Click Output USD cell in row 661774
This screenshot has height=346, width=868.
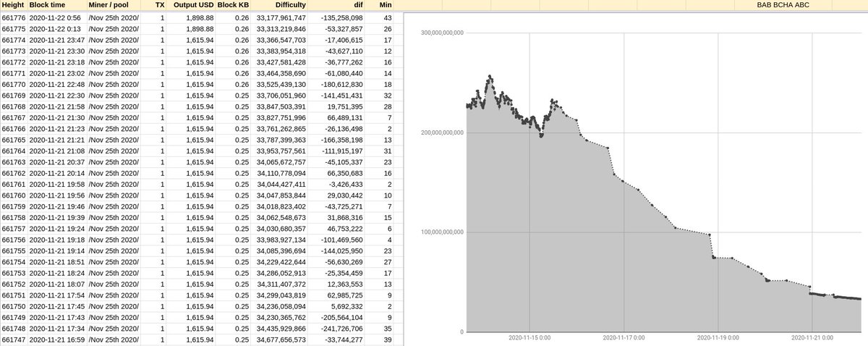[192, 40]
